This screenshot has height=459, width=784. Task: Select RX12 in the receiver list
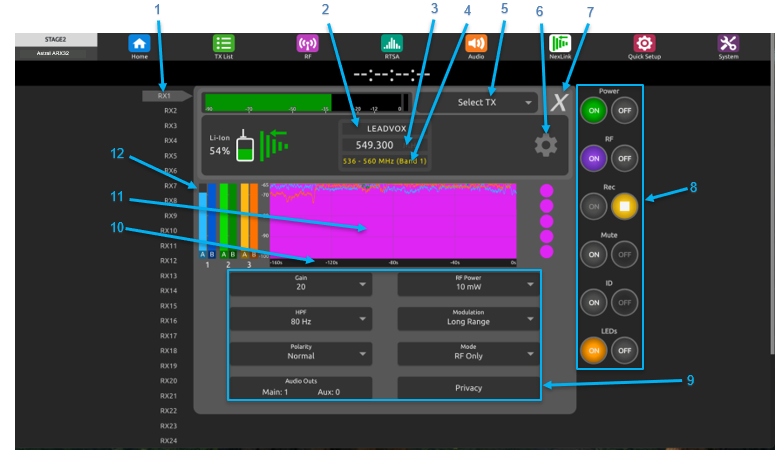pyautogui.click(x=168, y=260)
